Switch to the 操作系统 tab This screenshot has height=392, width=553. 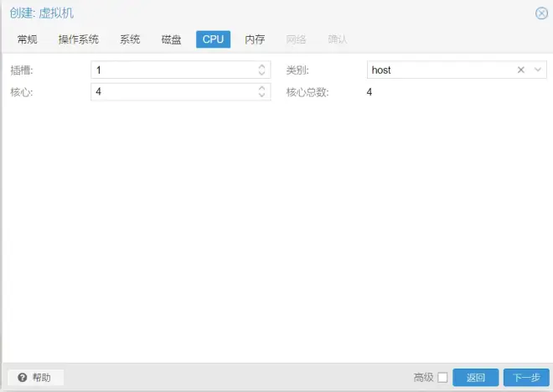(78, 39)
